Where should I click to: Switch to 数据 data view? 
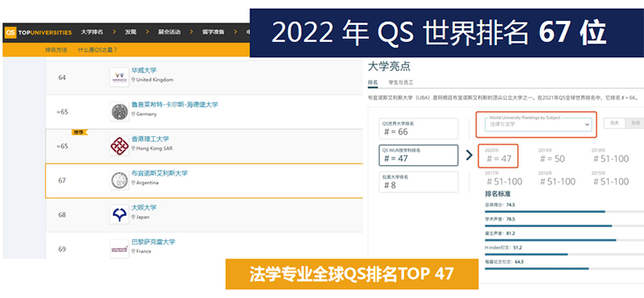pos(634,123)
